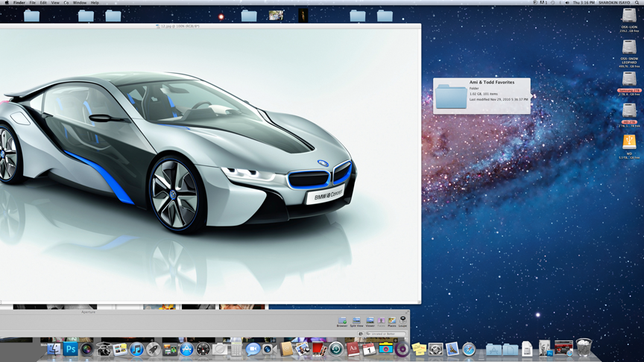Open Faces in Aperture toolbar

pyautogui.click(x=381, y=322)
